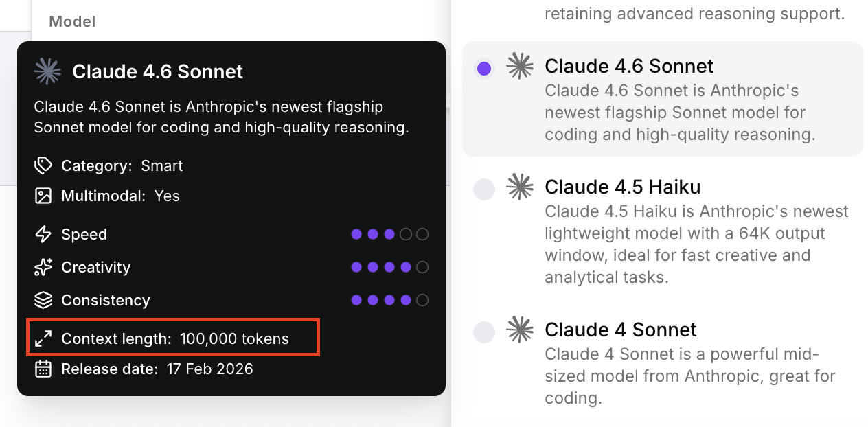868x427 pixels.
Task: Click the Speed rating dots
Action: click(389, 234)
